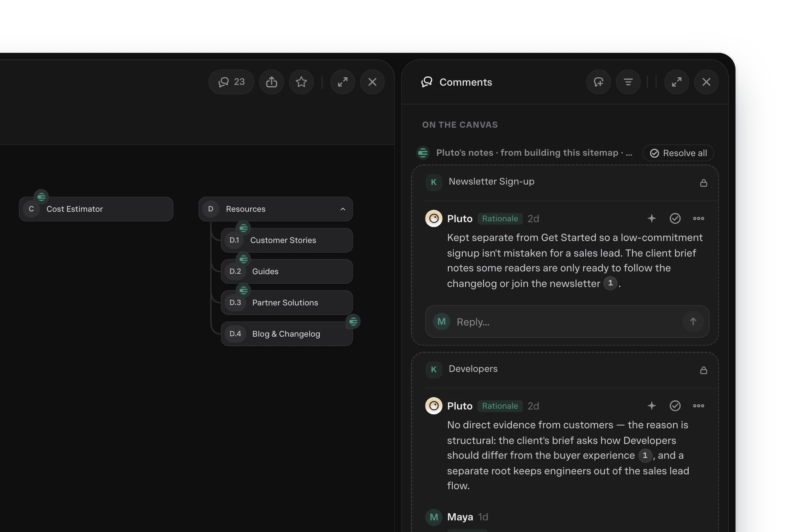
Task: Open the note badge on Customer Stories
Action: (244, 228)
